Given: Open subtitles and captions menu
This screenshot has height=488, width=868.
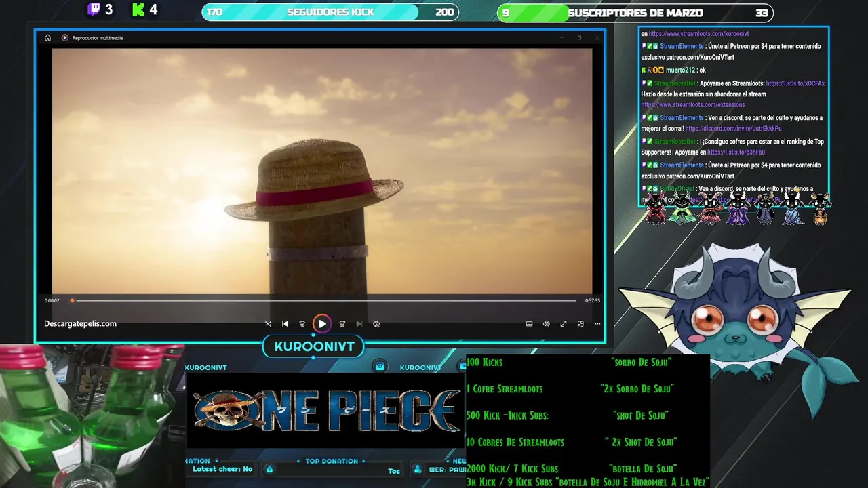Looking at the screenshot, I should tap(529, 324).
